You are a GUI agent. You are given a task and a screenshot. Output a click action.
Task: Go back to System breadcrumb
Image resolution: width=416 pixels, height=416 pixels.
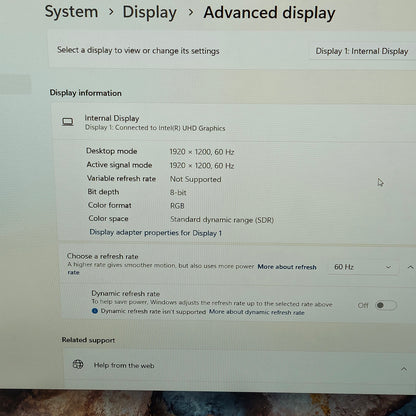click(x=71, y=12)
